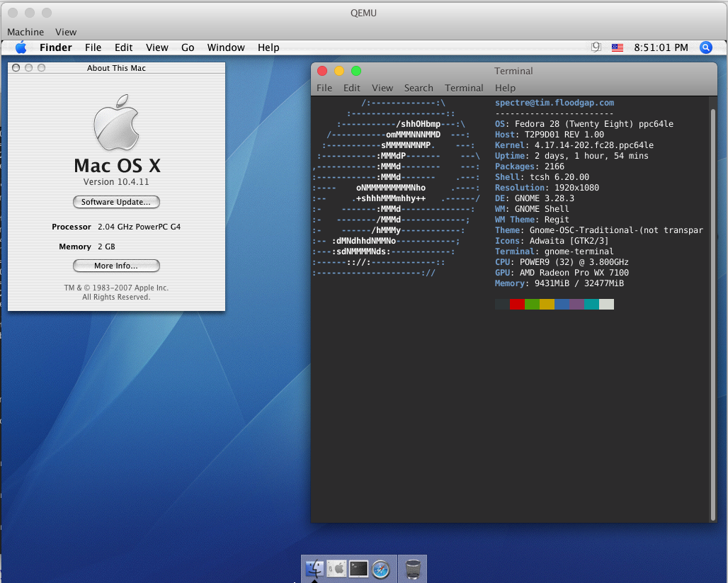Open System Preferences from the Dock
The image size is (728, 583).
coord(336,569)
